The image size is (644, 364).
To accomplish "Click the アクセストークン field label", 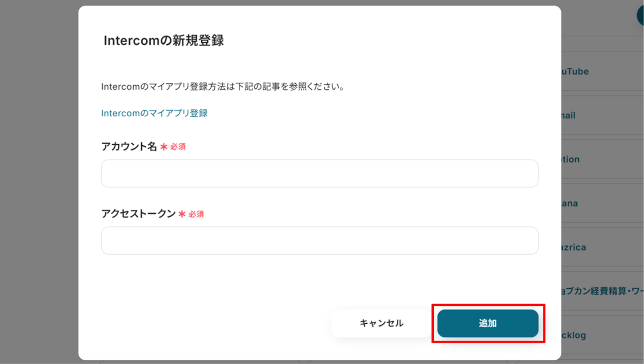I will click(x=138, y=214).
